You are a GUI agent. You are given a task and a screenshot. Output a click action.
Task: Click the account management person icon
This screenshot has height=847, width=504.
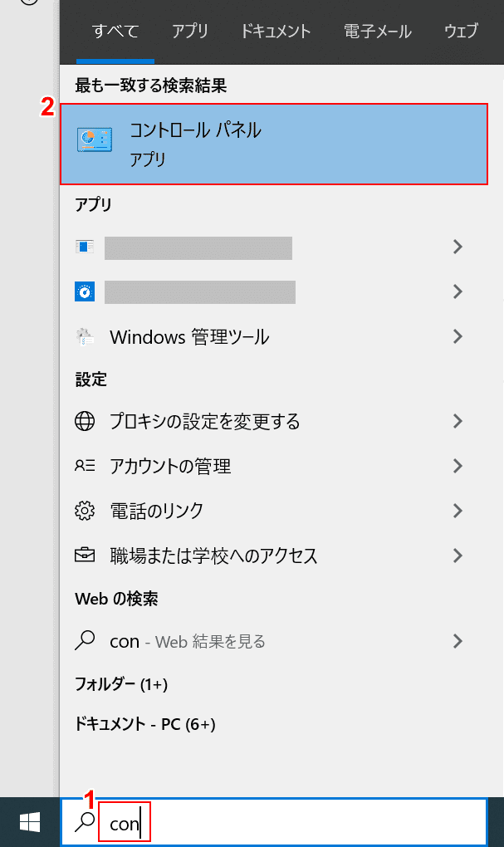pos(85,465)
